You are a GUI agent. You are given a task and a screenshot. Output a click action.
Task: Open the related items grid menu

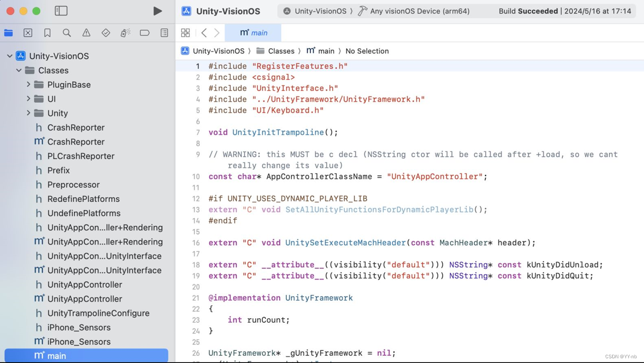tap(185, 33)
